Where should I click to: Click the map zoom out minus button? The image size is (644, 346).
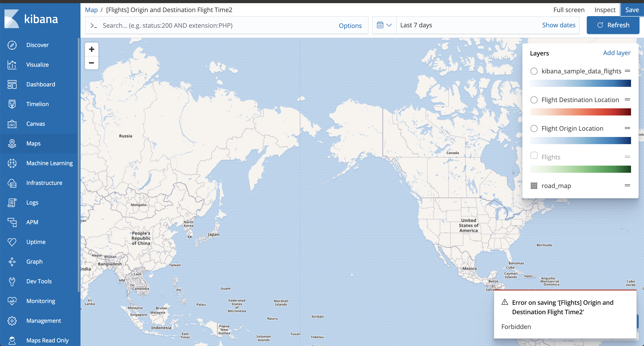click(91, 63)
